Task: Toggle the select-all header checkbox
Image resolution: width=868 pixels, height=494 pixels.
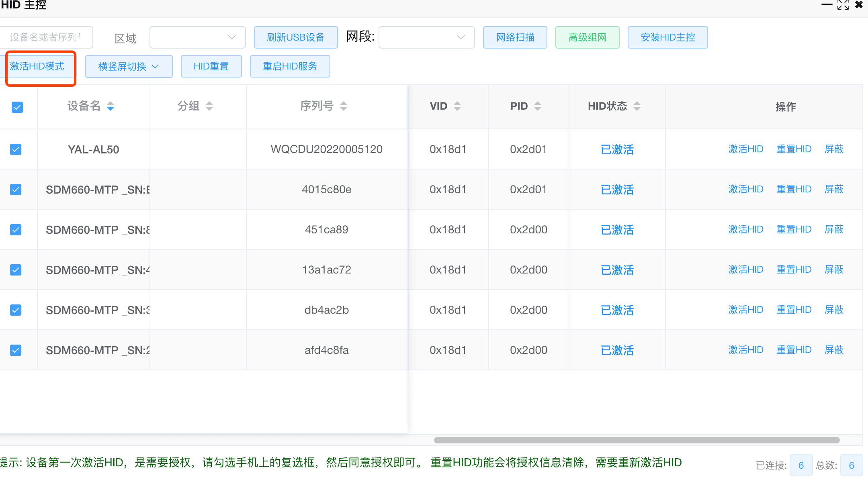Action: pyautogui.click(x=17, y=107)
